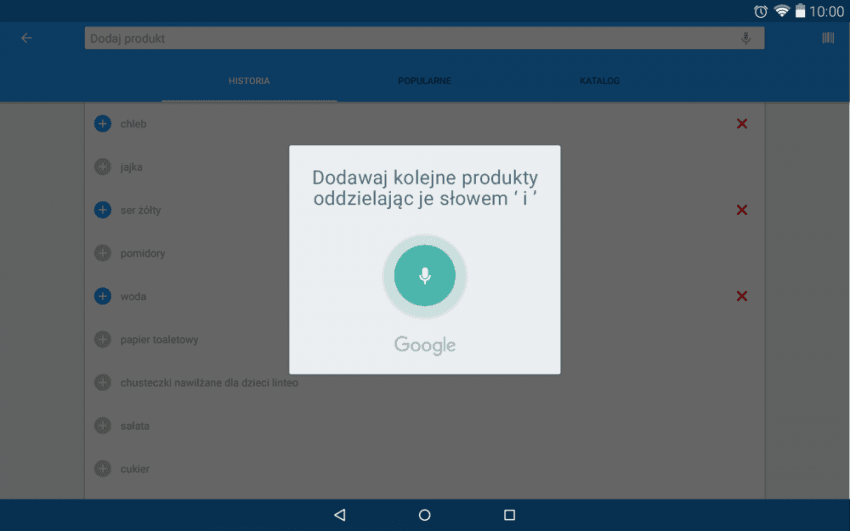
Task: Select the woda list entry text
Action: [133, 296]
